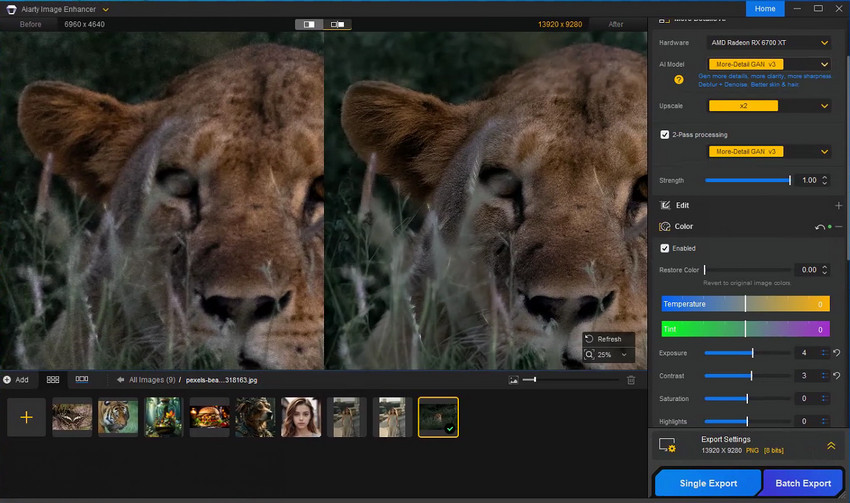Adjust the thumbnail size slider
850x503 pixels.
[569, 380]
